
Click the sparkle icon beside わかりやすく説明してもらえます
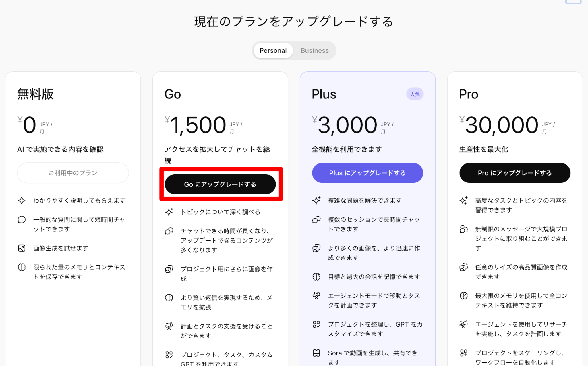(22, 200)
